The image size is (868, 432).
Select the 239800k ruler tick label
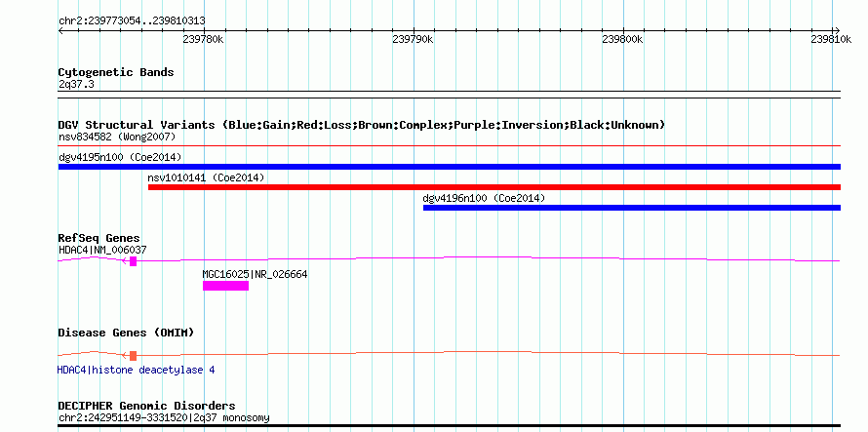[622, 39]
